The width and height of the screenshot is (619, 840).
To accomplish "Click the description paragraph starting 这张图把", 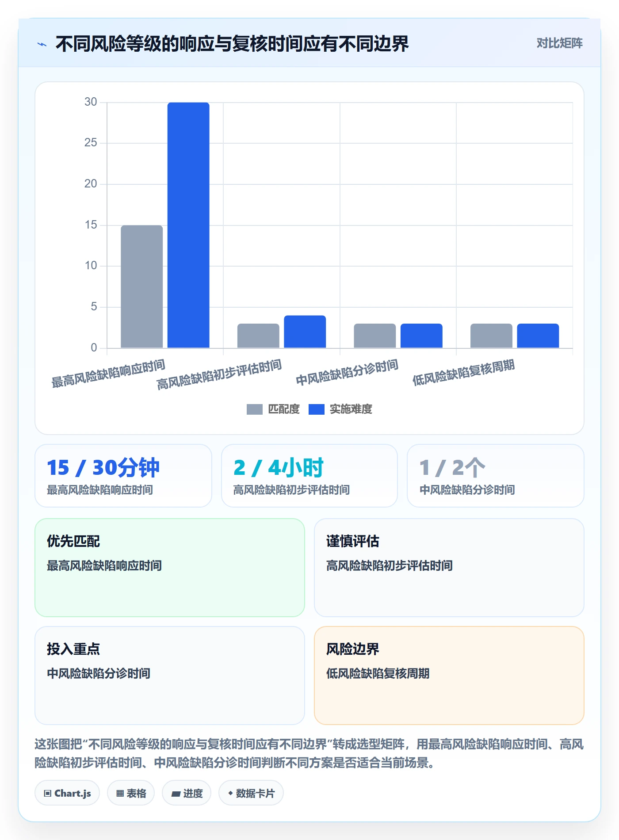I will (x=309, y=753).
